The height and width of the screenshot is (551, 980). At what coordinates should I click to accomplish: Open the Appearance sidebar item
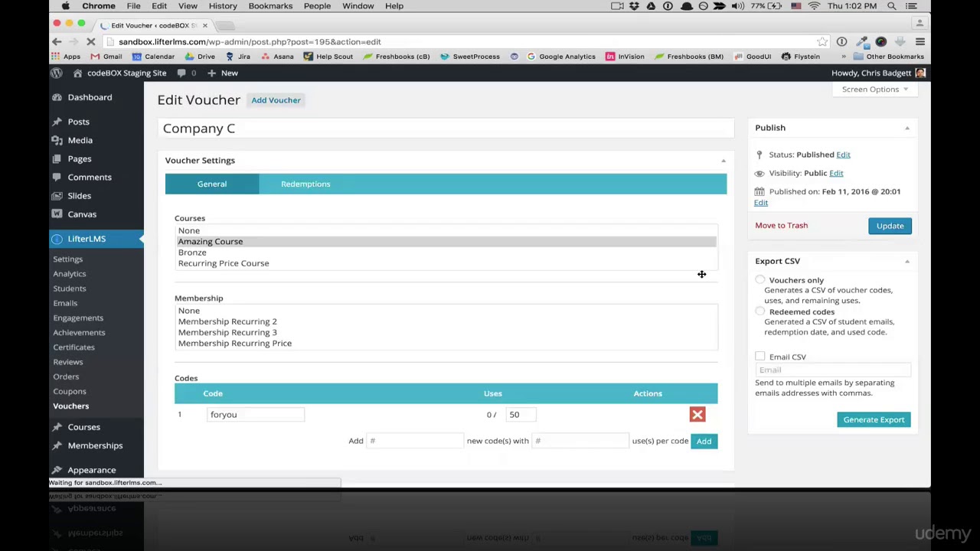point(91,470)
